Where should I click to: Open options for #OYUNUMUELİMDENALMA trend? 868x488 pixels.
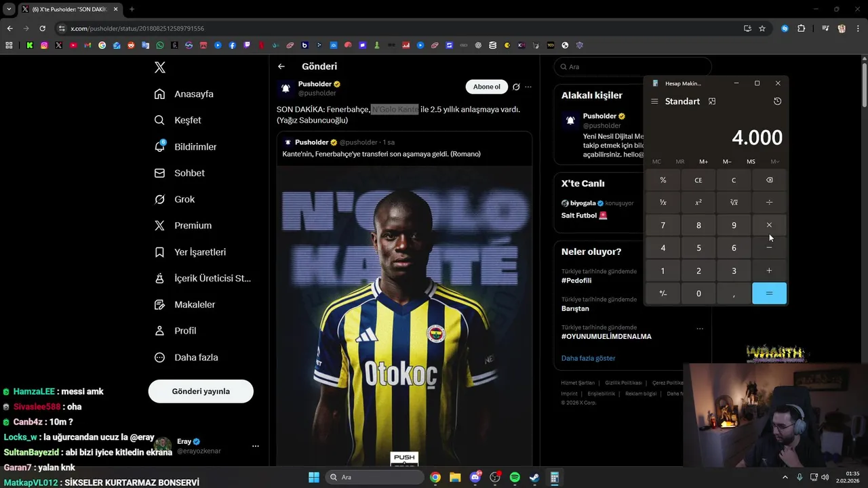click(x=700, y=329)
